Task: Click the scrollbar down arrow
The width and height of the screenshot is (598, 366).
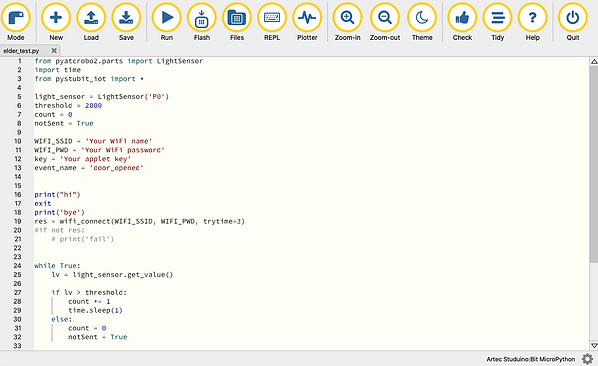Action: [x=594, y=345]
